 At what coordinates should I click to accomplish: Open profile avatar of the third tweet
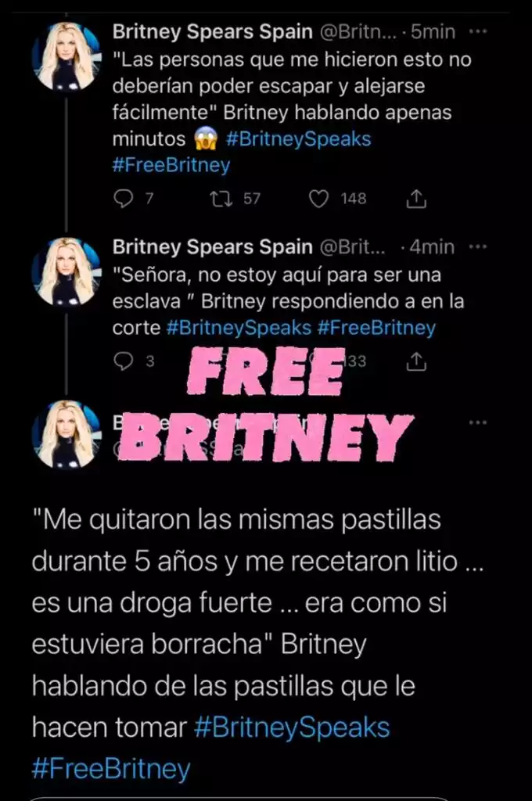point(66,435)
